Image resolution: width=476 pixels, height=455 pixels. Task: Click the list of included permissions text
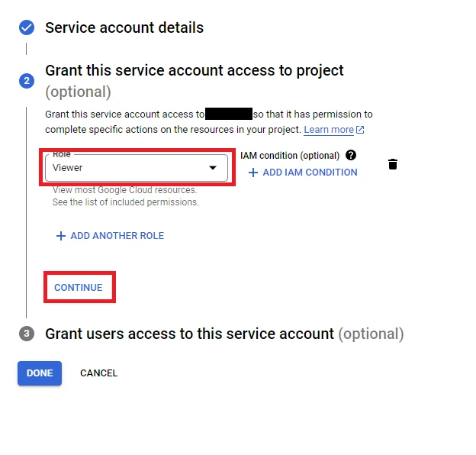pos(125,202)
